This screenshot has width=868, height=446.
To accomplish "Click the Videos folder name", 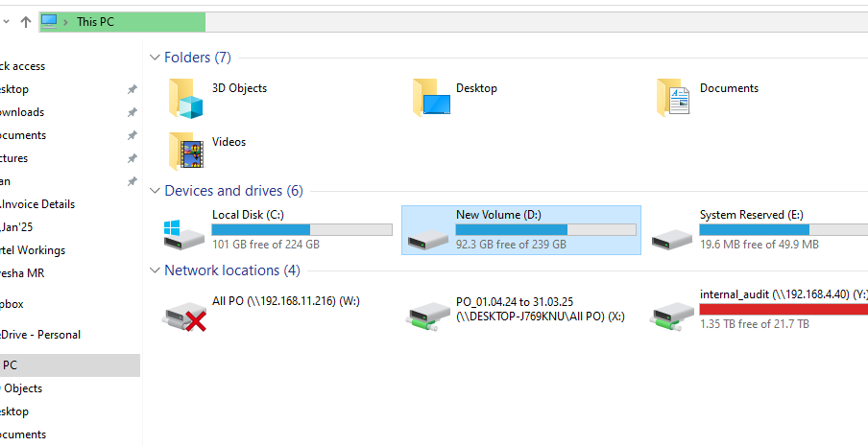I will click(x=229, y=142).
